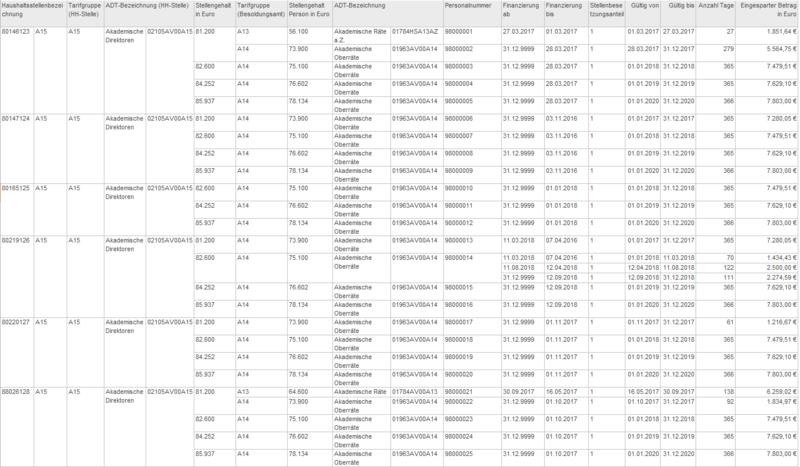Select budget position 80219126 cell

point(16,240)
